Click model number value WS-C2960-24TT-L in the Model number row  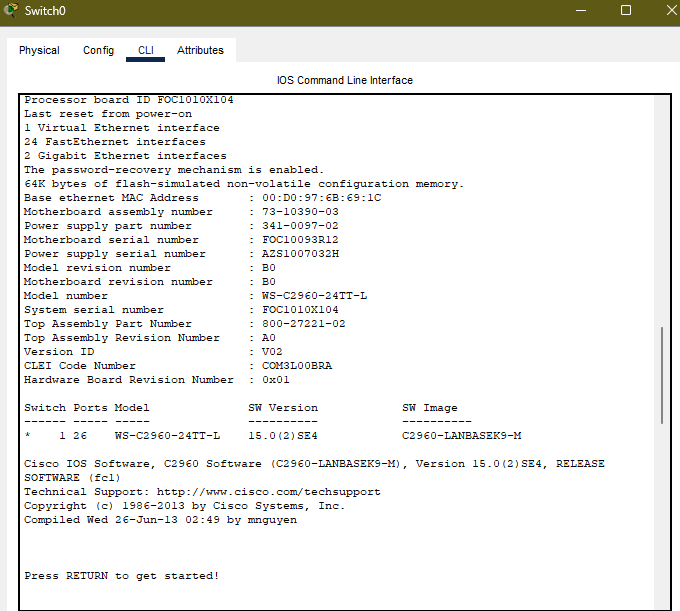[314, 296]
